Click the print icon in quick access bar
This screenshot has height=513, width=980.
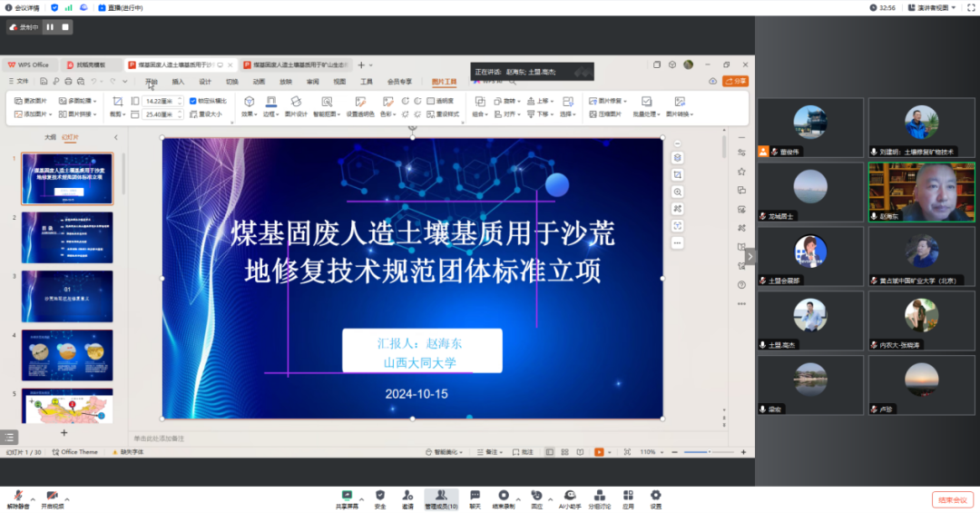point(68,82)
